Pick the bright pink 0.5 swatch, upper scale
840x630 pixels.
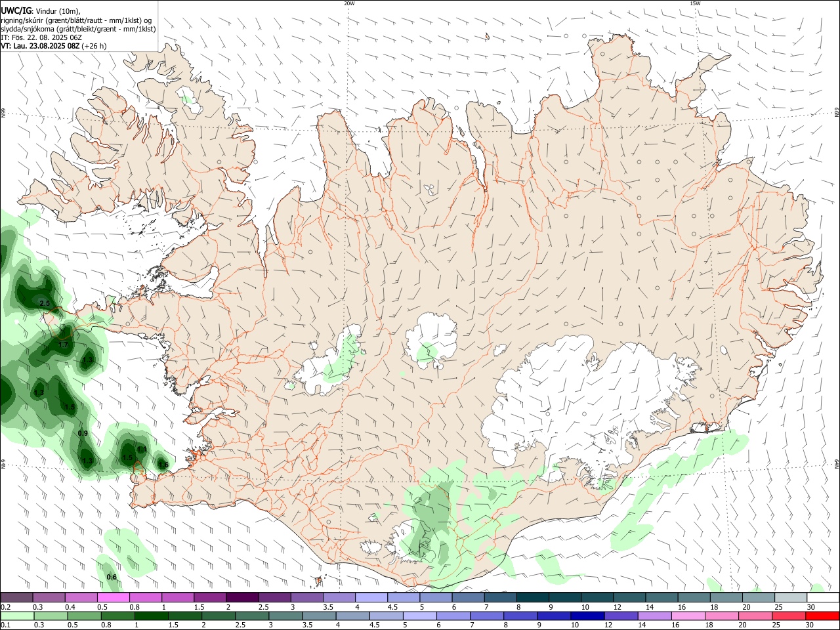click(113, 598)
